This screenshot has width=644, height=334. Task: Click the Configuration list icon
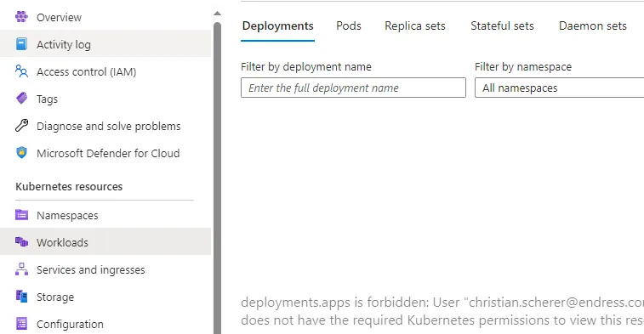[21, 323]
